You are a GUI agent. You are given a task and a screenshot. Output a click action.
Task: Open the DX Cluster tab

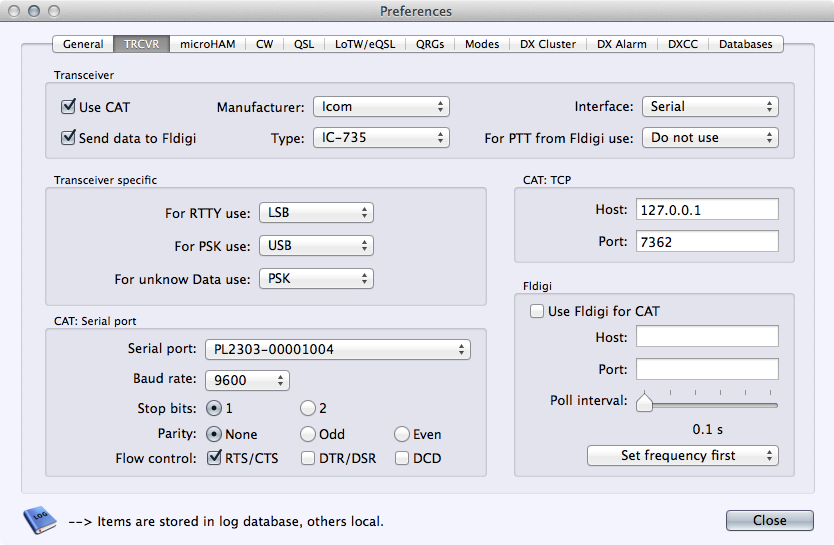pyautogui.click(x=548, y=44)
